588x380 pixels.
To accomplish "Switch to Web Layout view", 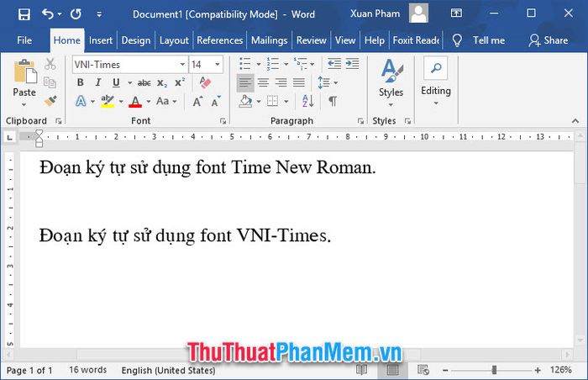I will click(x=423, y=370).
